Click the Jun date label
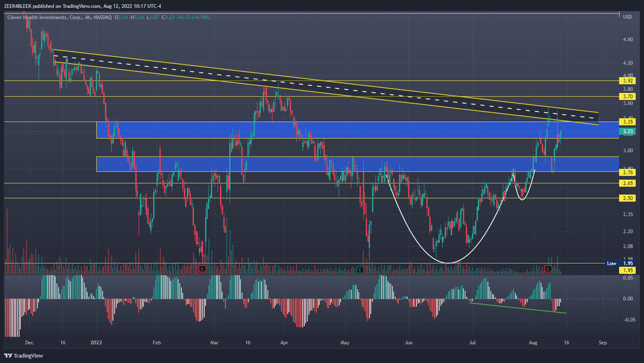The width and height of the screenshot is (644, 363). (408, 342)
